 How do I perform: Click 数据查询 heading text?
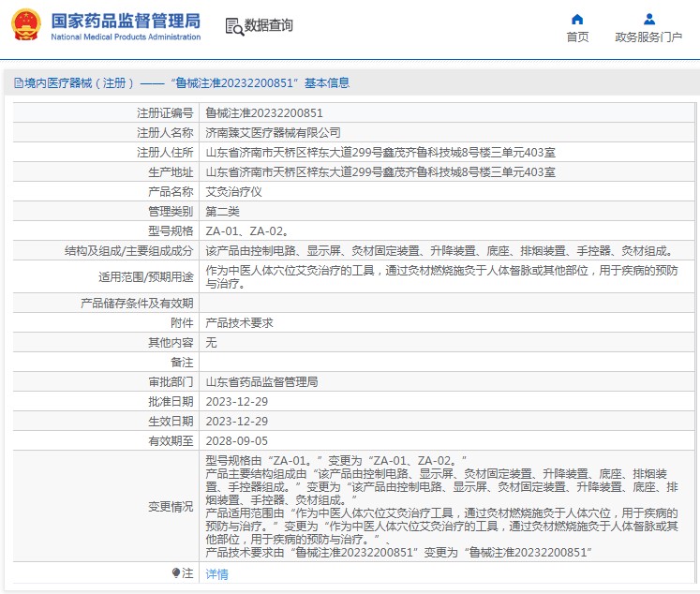point(268,25)
